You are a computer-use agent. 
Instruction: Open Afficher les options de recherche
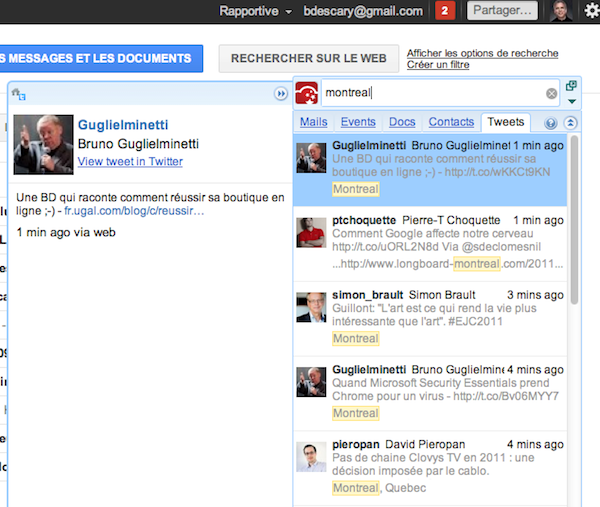pos(482,53)
